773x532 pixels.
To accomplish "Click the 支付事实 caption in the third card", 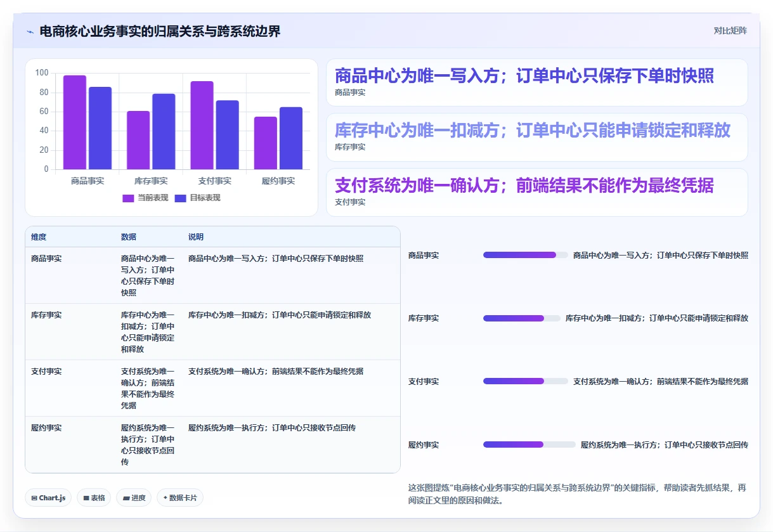I will pyautogui.click(x=350, y=202).
